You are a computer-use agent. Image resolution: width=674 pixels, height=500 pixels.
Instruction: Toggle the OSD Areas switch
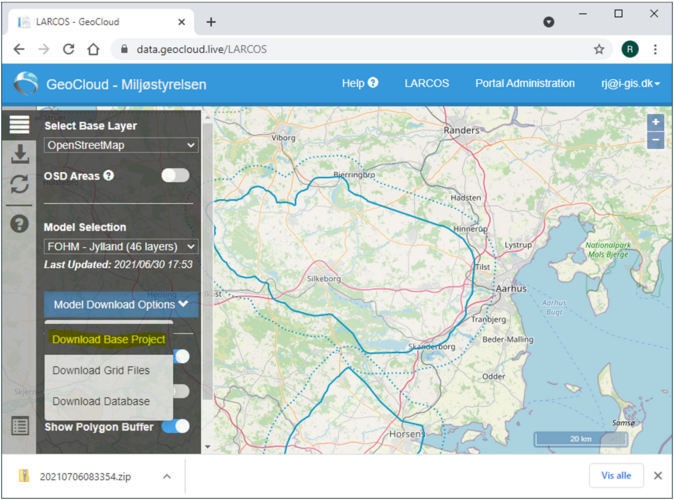(175, 175)
